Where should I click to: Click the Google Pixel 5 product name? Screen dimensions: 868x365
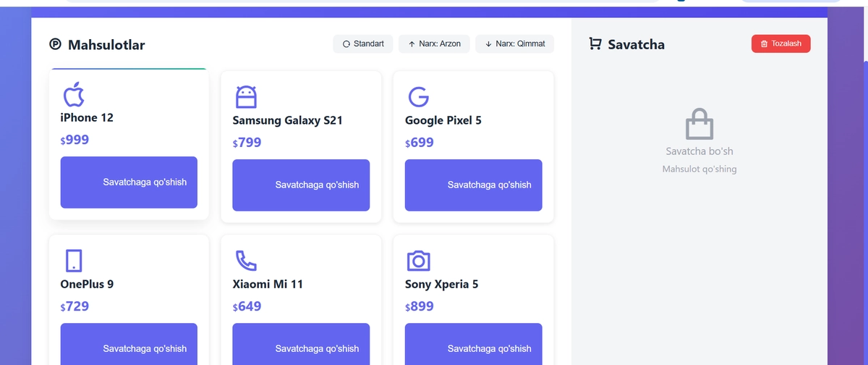click(x=443, y=120)
